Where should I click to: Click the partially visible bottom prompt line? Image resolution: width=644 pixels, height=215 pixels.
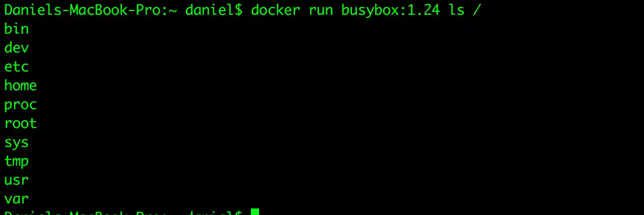[123, 213]
